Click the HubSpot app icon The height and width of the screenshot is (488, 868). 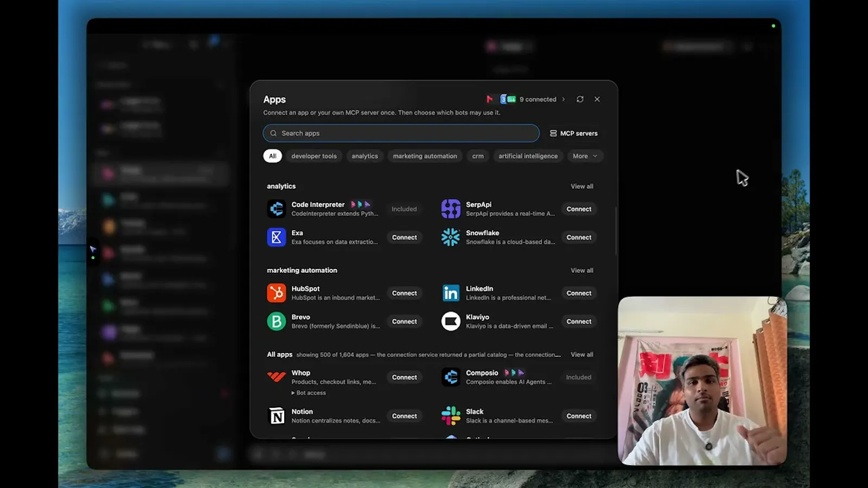tap(277, 293)
